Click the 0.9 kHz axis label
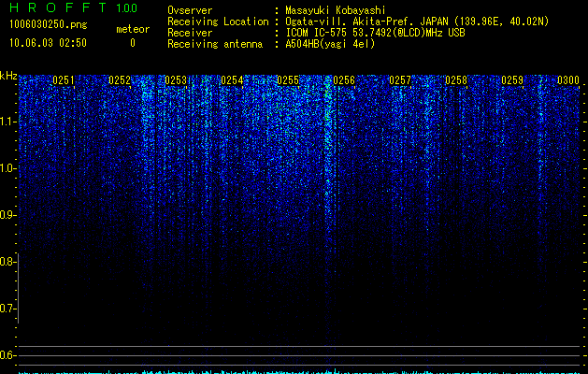Viewport: 588px width, 374px height. [x=6, y=215]
